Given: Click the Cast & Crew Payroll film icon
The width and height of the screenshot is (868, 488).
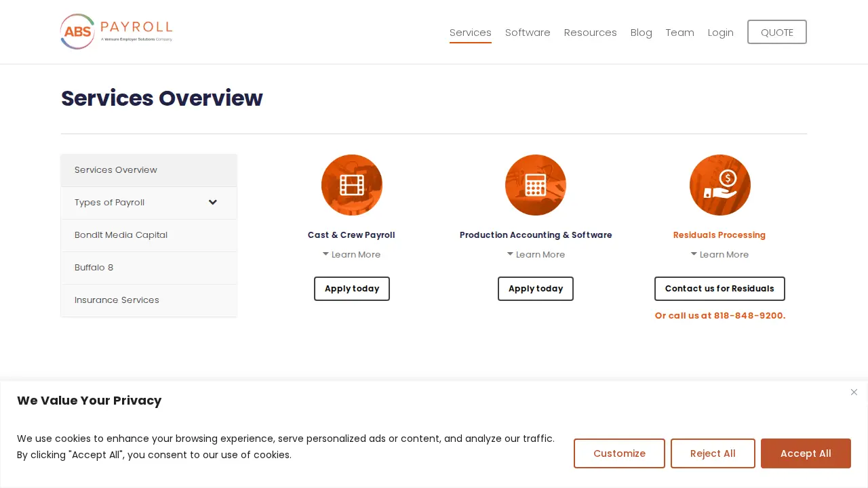Looking at the screenshot, I should click(x=352, y=185).
